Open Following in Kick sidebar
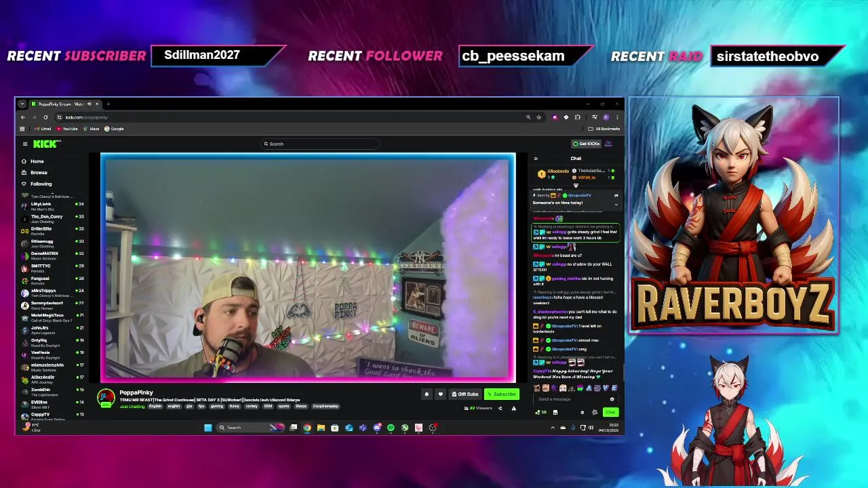Image resolution: width=868 pixels, height=488 pixels. point(37,184)
